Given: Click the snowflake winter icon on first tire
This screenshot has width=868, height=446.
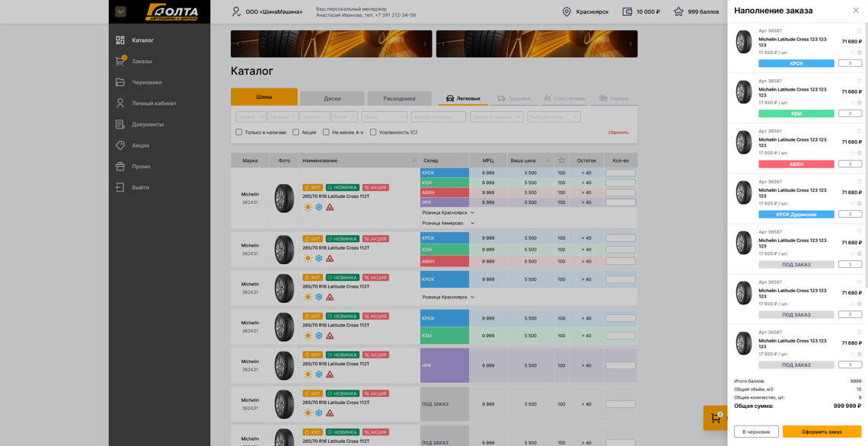Looking at the screenshot, I should click(x=318, y=209).
